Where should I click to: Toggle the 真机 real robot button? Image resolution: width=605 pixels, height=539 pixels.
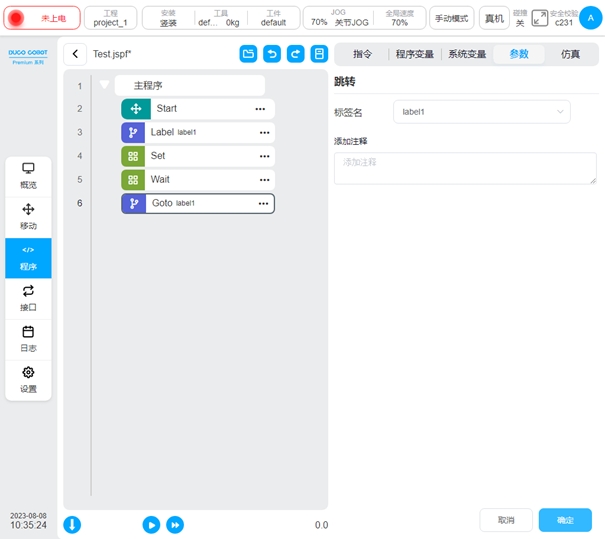tap(494, 18)
